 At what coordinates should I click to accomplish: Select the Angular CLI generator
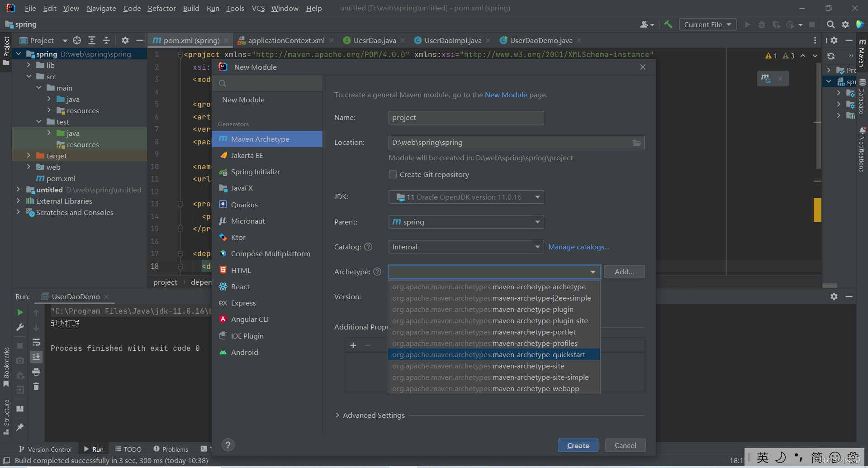click(x=267, y=319)
